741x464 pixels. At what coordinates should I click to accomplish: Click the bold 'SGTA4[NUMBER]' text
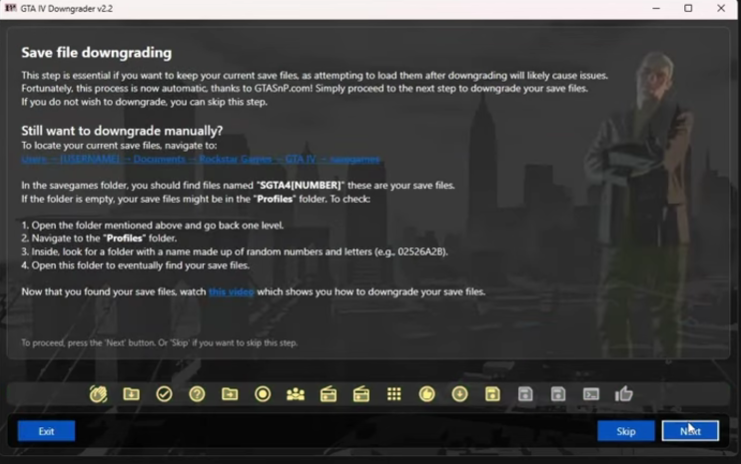tap(300, 185)
